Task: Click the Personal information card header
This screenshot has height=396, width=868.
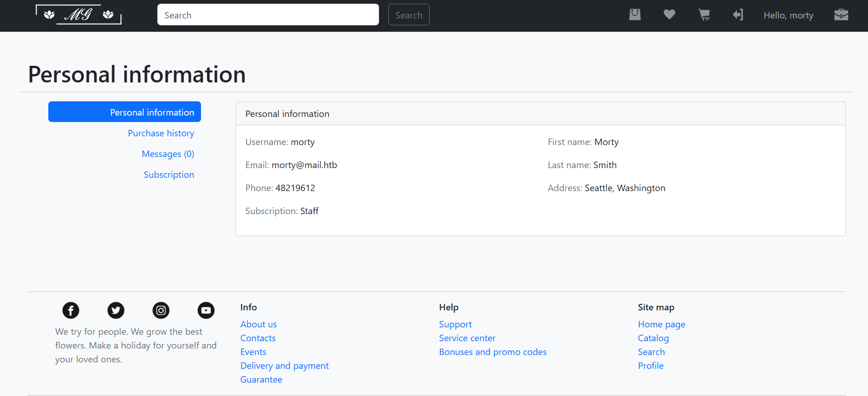Action: 540,114
